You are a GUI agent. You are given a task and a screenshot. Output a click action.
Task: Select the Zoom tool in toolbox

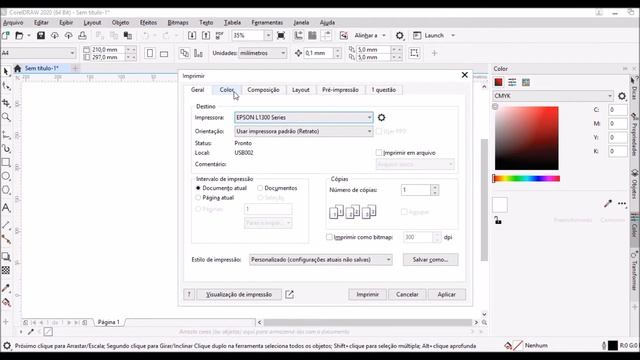coord(6,118)
